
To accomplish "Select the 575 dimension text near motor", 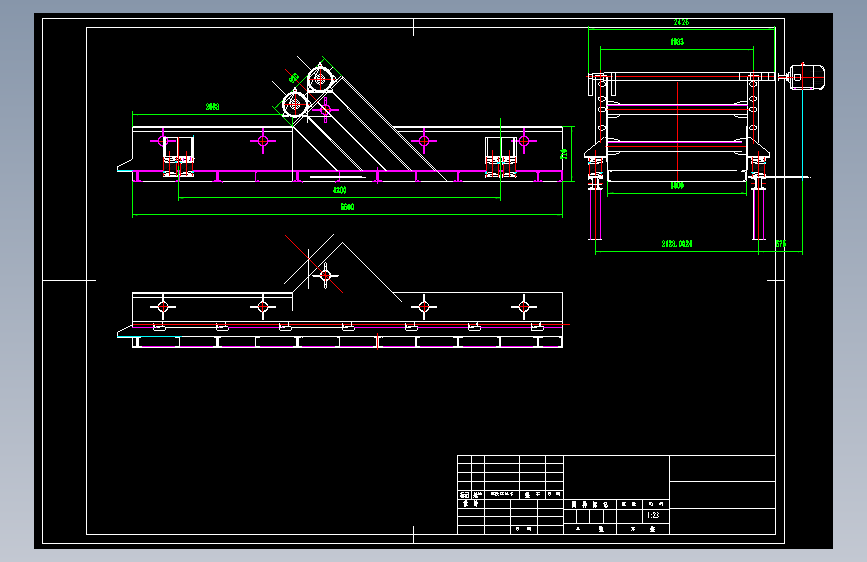I will (x=781, y=243).
